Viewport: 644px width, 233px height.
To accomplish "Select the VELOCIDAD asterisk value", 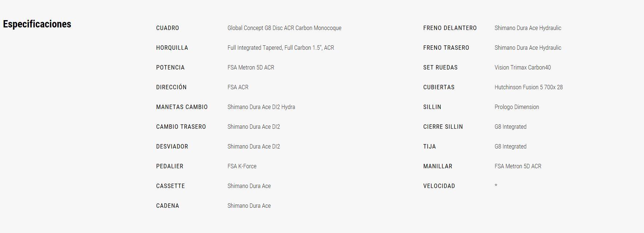I will 496,186.
